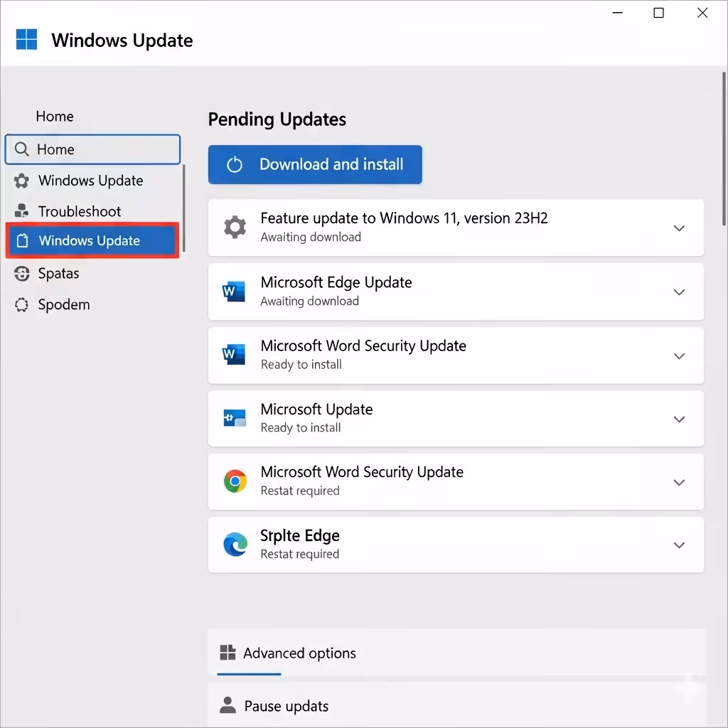Click the gear icon of Feature update row
The width and height of the screenshot is (728, 728).
(235, 227)
